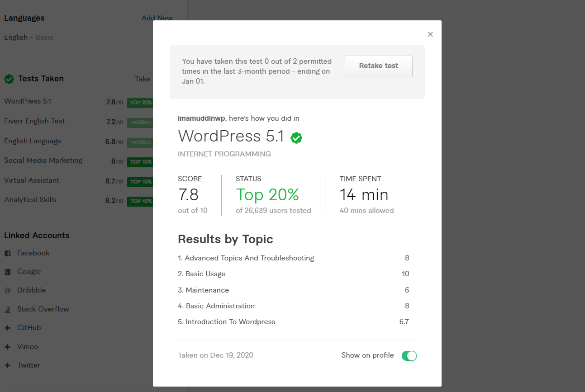Click the plus icon next to Vimeo
The height and width of the screenshot is (392, 585).
click(7, 347)
